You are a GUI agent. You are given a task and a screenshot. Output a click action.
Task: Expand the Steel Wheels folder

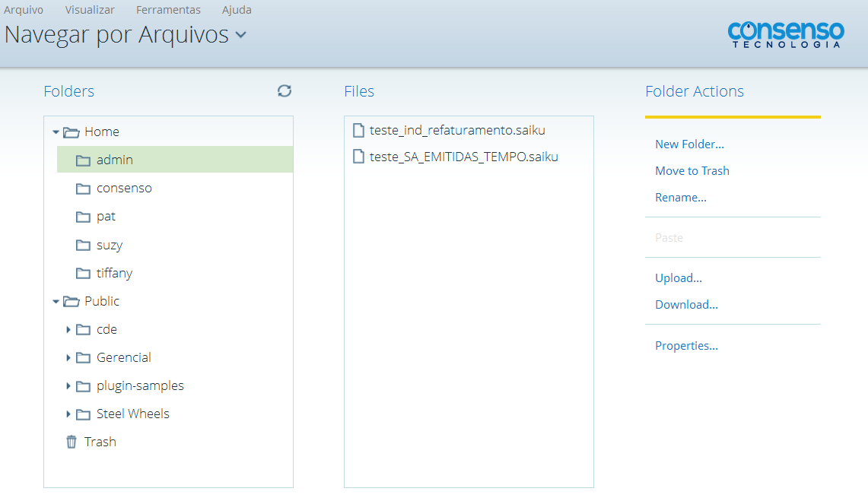point(68,413)
